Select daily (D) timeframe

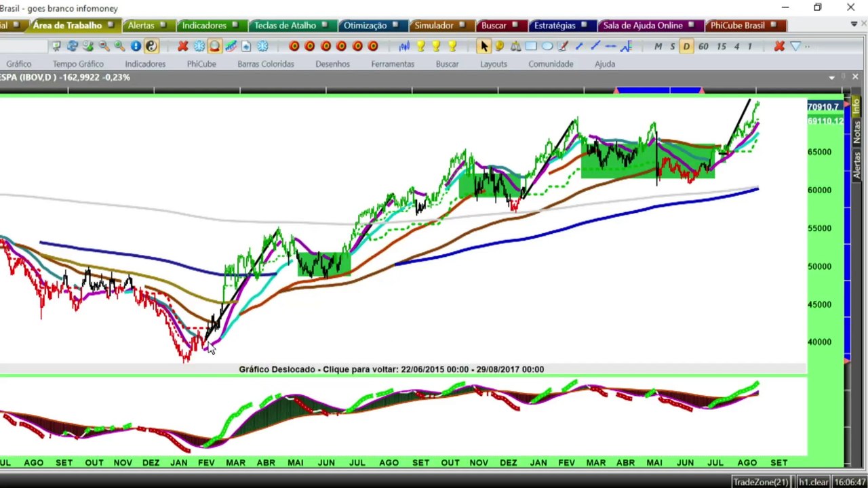tap(686, 46)
